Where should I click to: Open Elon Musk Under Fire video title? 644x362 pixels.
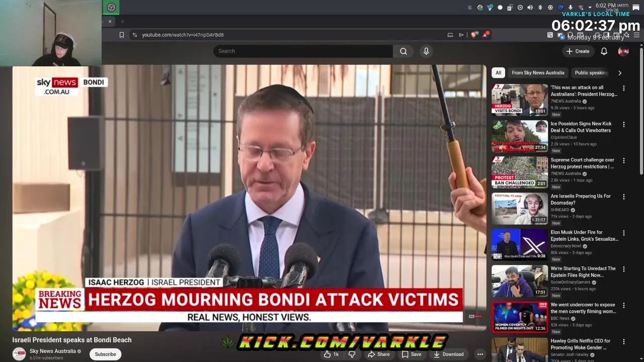tap(584, 236)
